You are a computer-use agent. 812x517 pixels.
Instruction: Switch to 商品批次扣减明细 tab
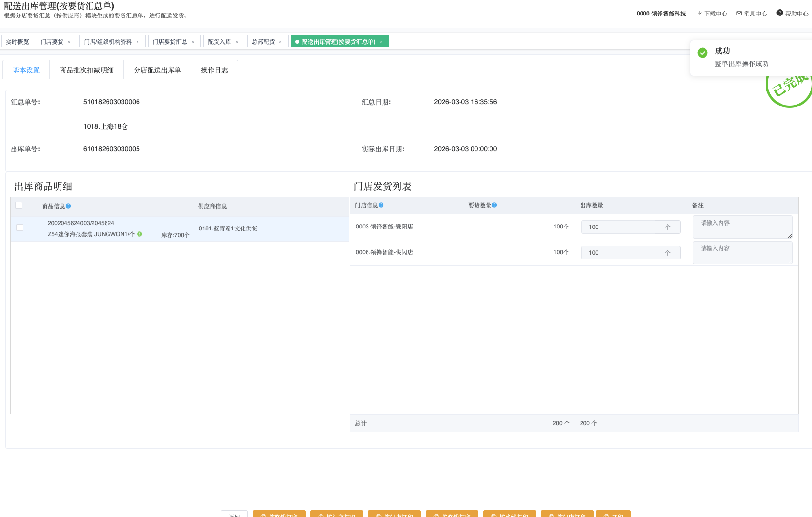[x=87, y=70]
